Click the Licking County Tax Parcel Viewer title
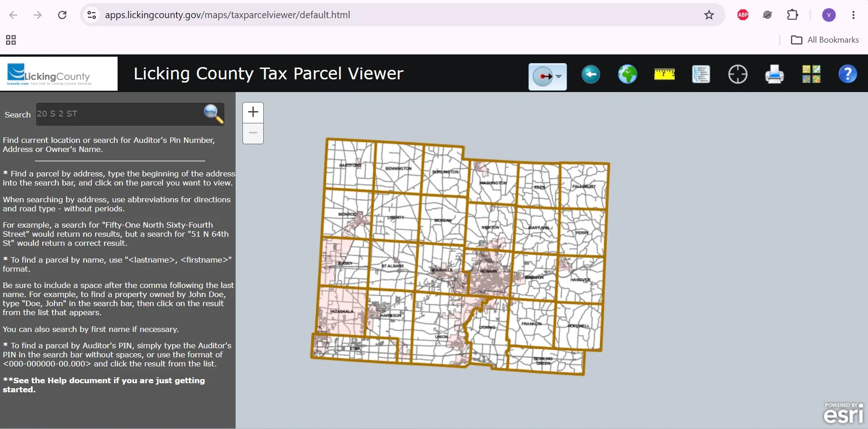The image size is (868, 429). [268, 73]
